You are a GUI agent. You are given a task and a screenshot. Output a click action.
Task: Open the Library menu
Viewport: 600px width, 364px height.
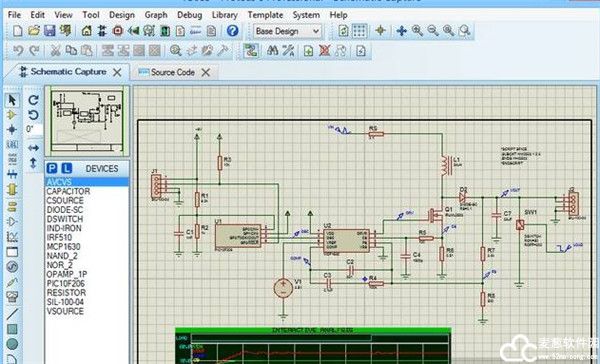(x=225, y=15)
